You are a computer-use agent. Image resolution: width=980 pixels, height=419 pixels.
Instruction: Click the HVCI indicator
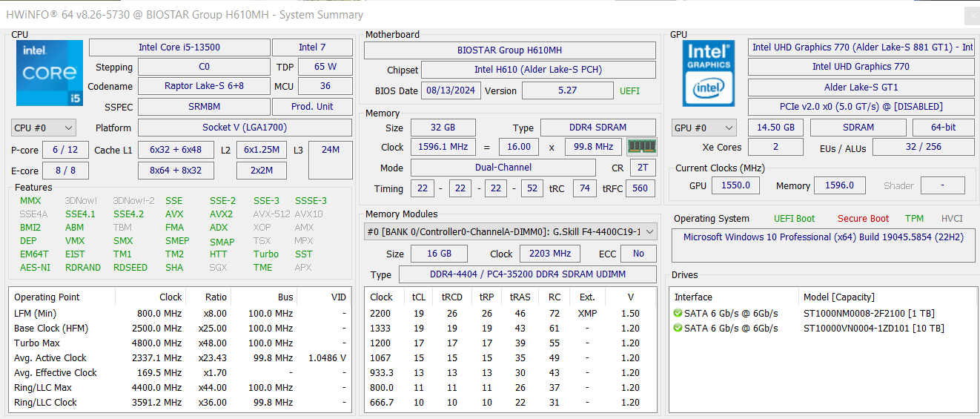click(952, 219)
